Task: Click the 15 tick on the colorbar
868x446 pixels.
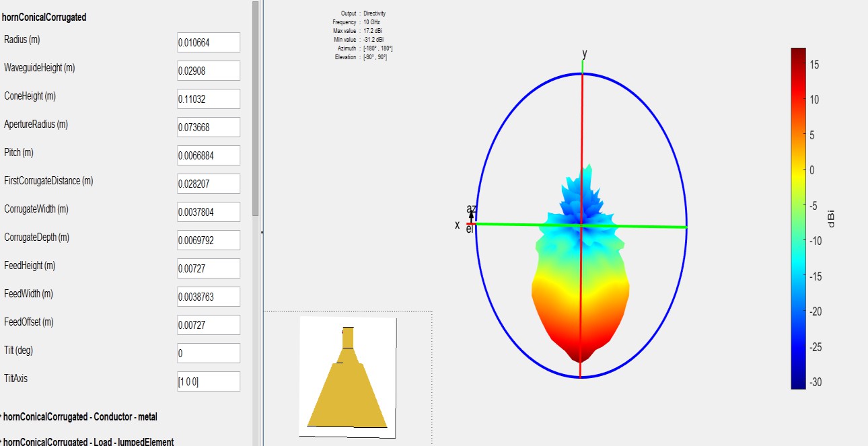Action: pos(813,64)
